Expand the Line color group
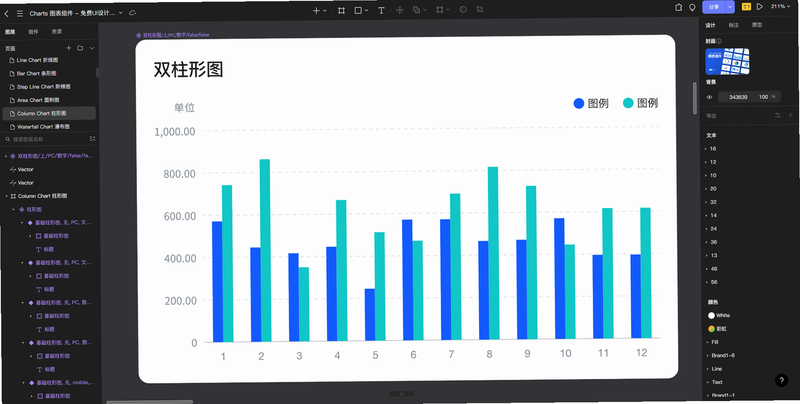Screen dimensions: 800x404 [707, 369]
